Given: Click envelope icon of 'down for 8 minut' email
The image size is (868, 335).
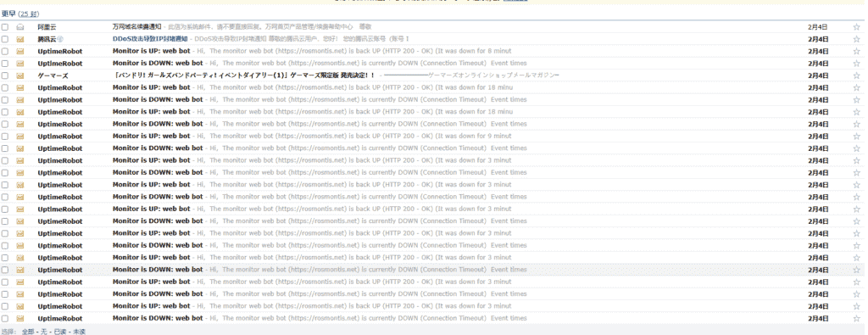Looking at the screenshot, I should [20, 51].
